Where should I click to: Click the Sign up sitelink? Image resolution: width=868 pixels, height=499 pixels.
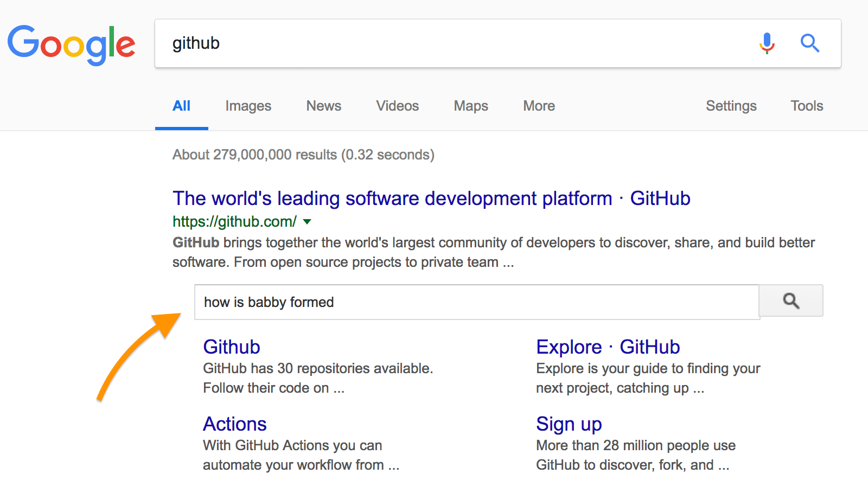569,424
